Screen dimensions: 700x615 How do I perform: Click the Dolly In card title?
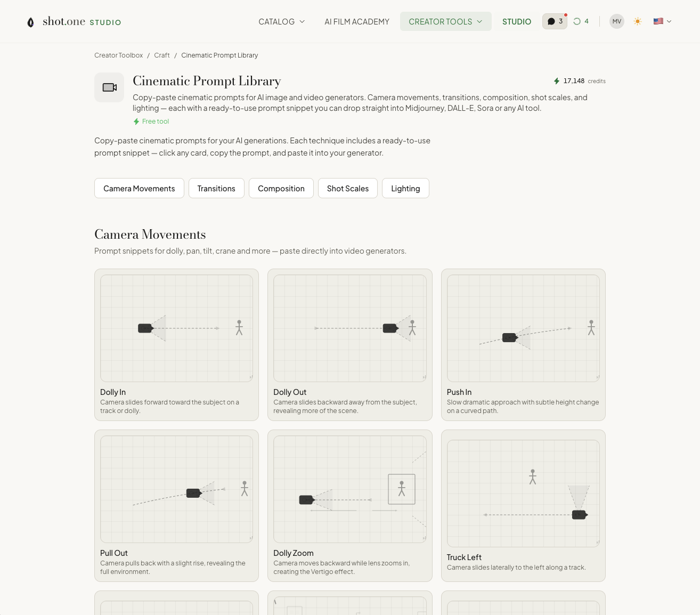tap(113, 392)
